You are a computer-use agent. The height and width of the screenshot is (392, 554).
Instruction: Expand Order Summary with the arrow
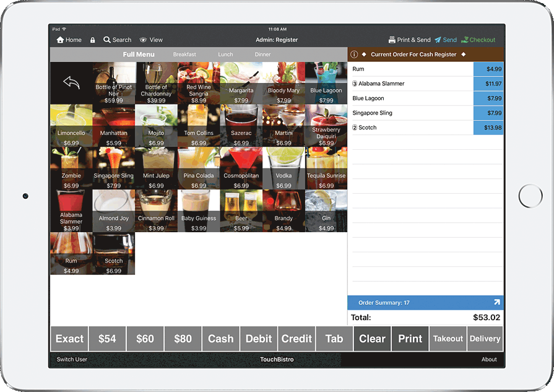pos(496,302)
